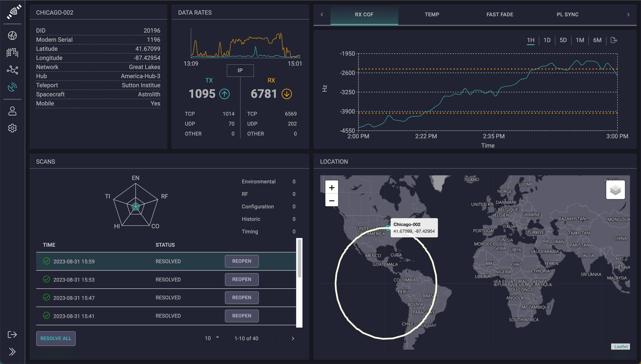The height and width of the screenshot is (364, 641).
Task: Select the satellite dish terminal icon
Action: coord(12,87)
